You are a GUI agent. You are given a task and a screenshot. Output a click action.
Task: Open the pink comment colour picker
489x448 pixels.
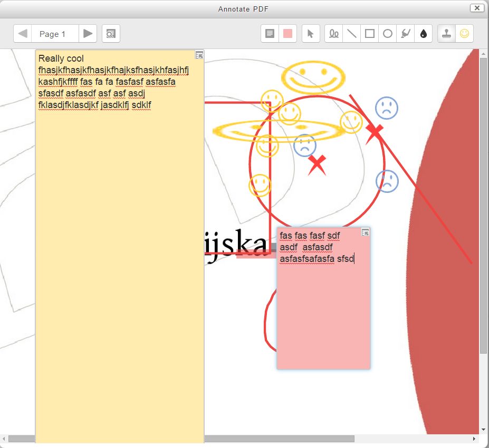click(x=287, y=34)
